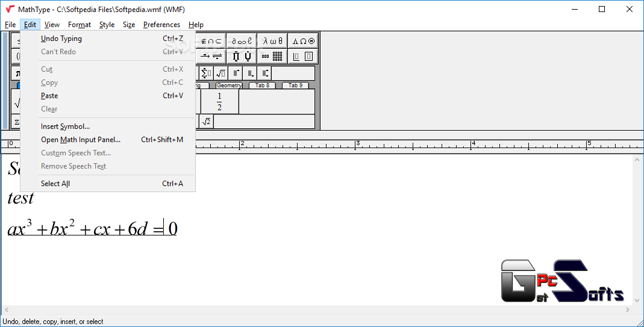Open the Style menu

click(x=107, y=25)
